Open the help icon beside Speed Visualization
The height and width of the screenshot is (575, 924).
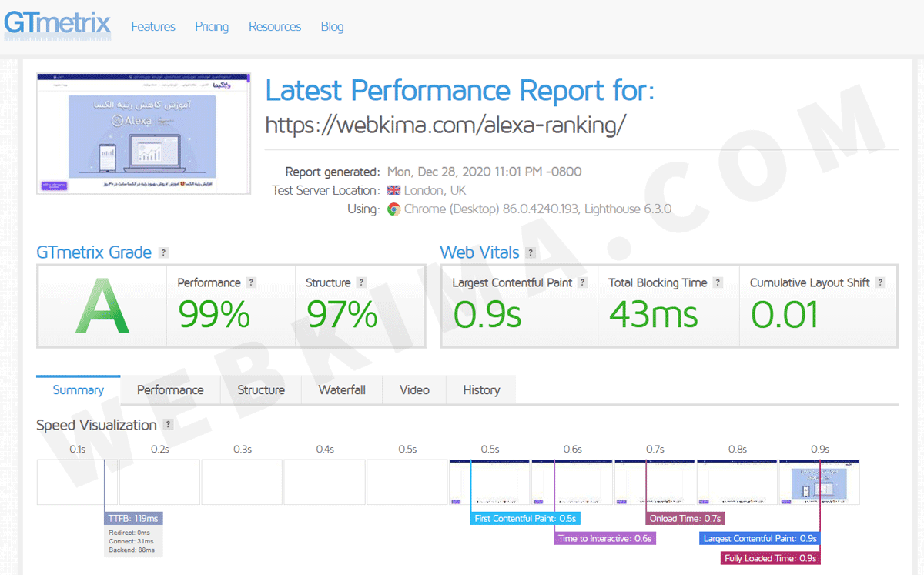[168, 425]
